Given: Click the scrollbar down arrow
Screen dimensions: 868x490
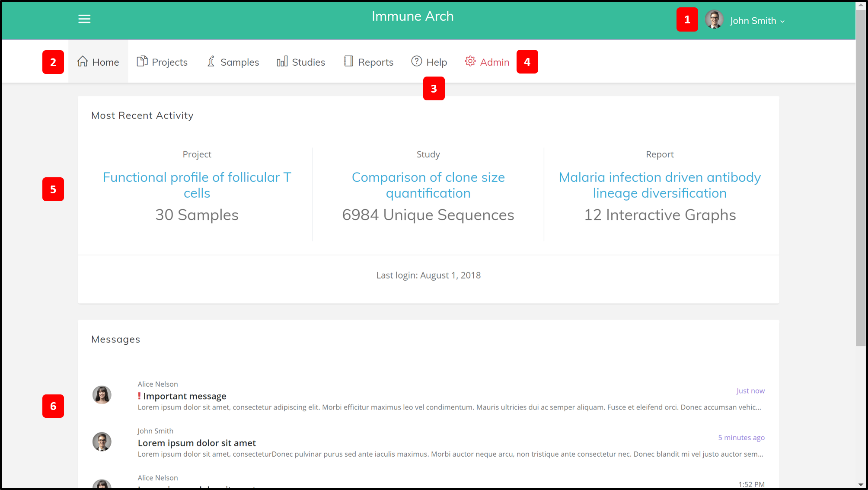Looking at the screenshot, I should pyautogui.click(x=861, y=485).
